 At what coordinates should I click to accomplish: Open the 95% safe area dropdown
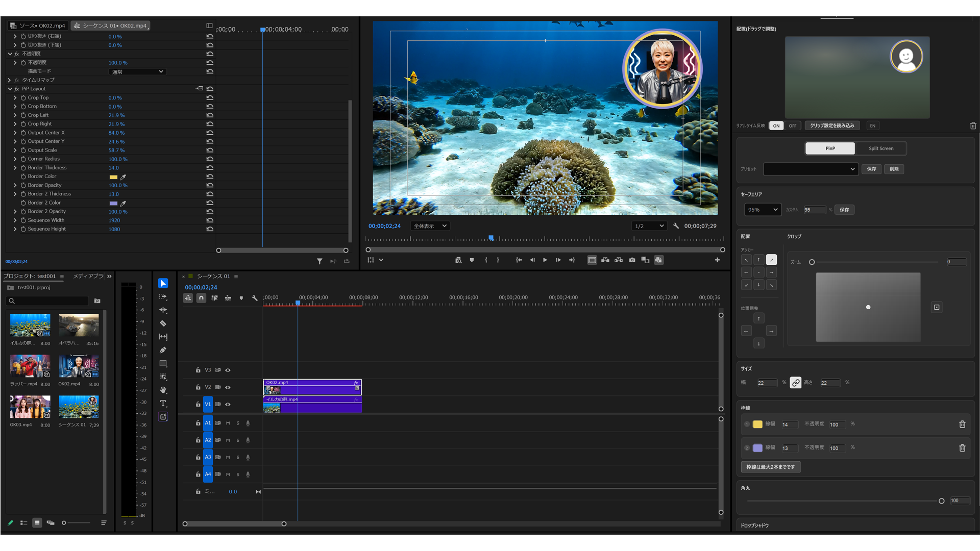coord(763,210)
